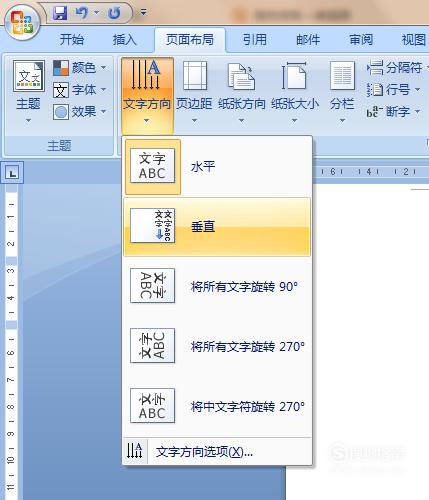Select 将所有文字旋转 270° option

point(217,346)
